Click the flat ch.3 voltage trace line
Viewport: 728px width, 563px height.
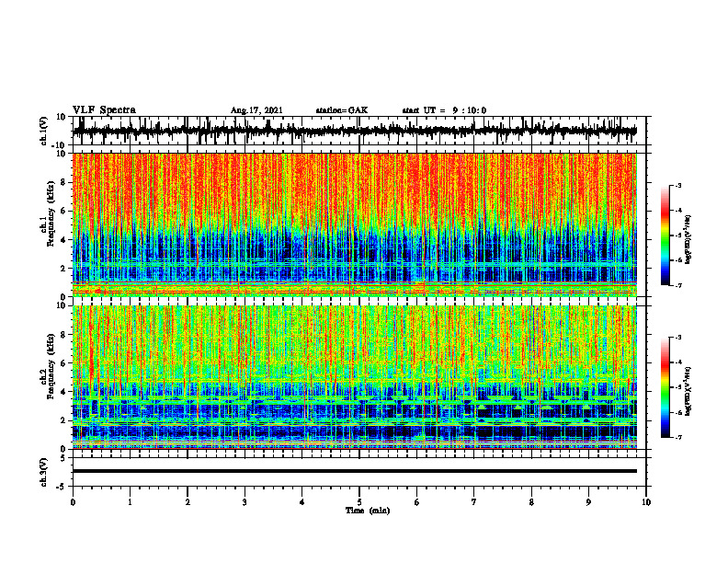click(x=355, y=471)
